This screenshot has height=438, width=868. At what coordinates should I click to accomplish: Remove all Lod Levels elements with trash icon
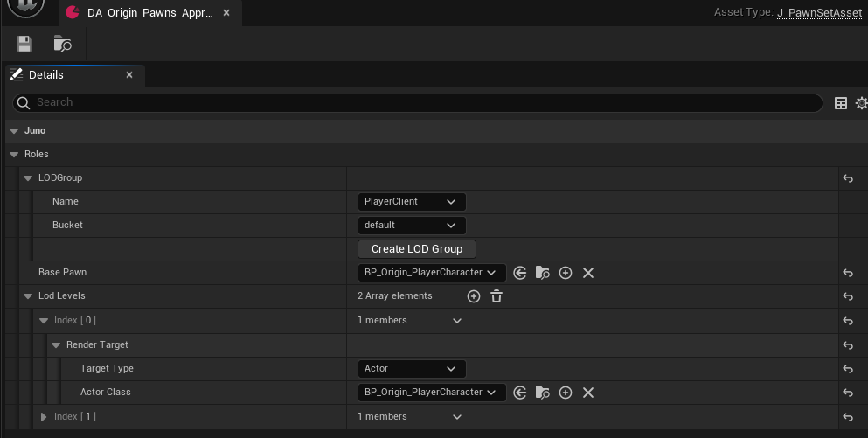click(x=496, y=296)
